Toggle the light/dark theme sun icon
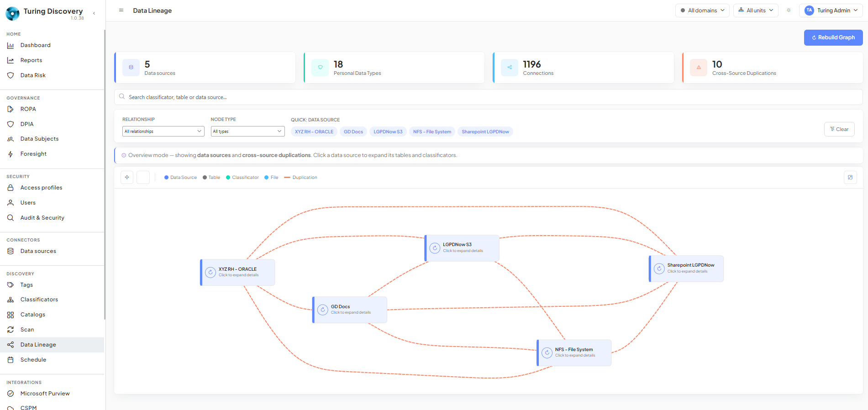The image size is (868, 410). click(x=789, y=10)
